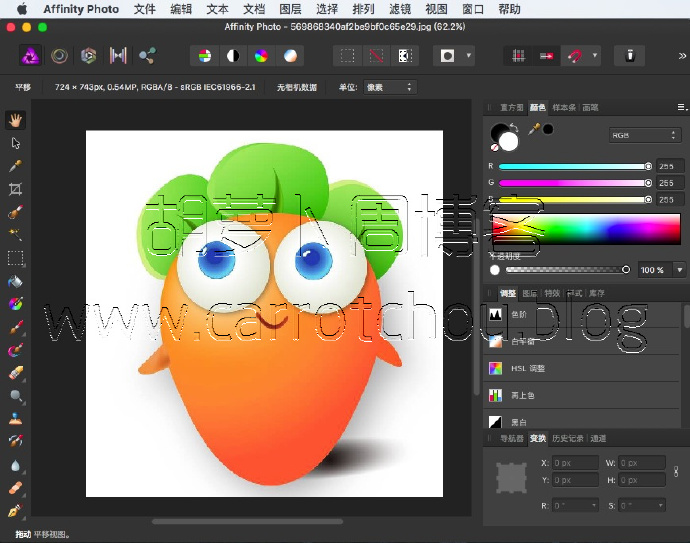Image resolution: width=690 pixels, height=543 pixels.
Task: Click the B value field
Action: coord(670,199)
